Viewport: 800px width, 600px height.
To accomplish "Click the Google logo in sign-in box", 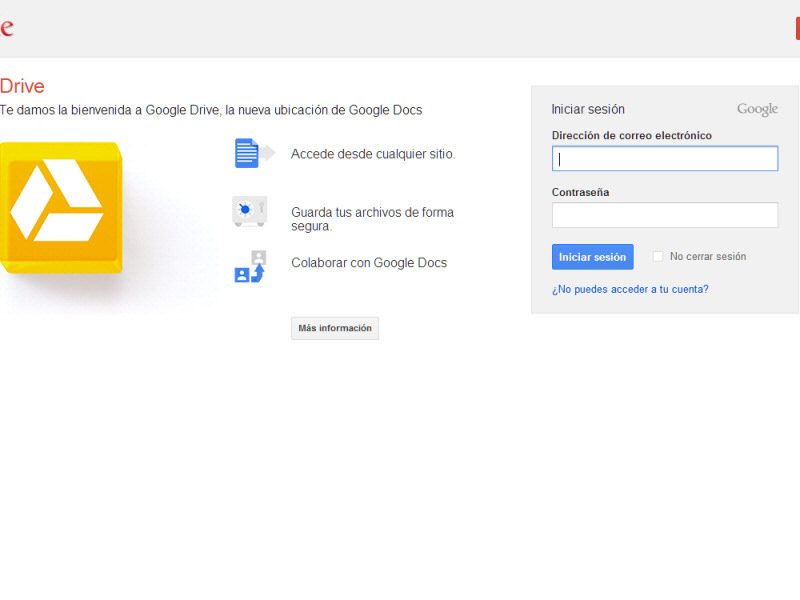I will 757,109.
